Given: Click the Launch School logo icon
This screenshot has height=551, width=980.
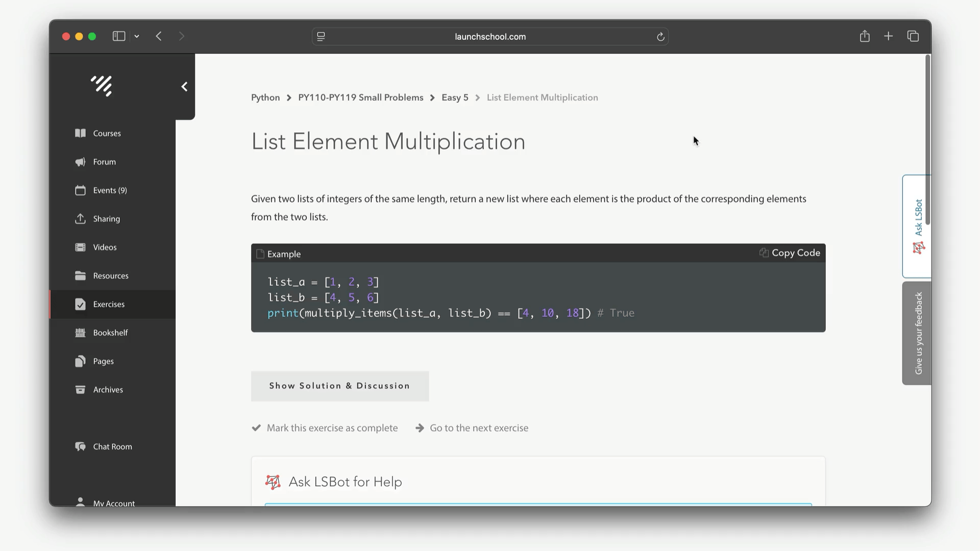Looking at the screenshot, I should point(102,86).
